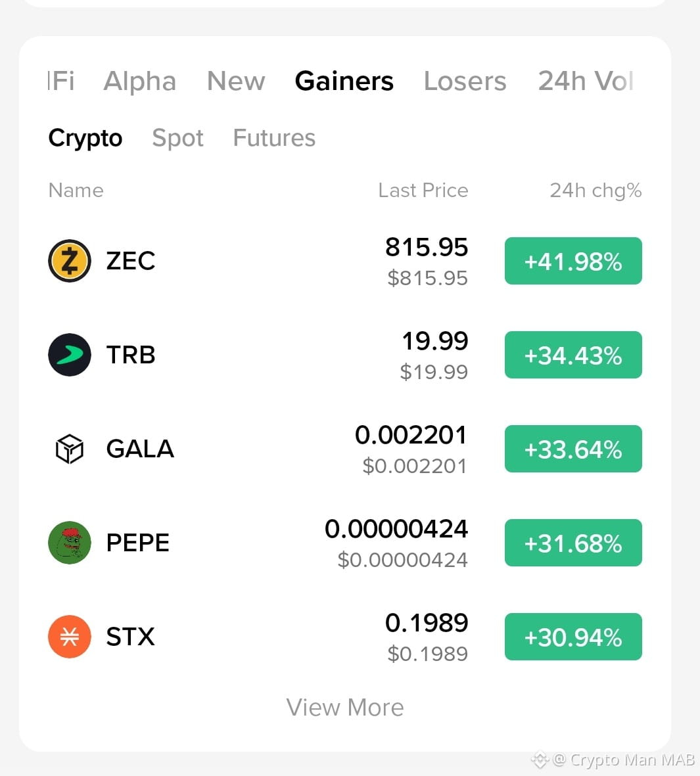Viewport: 700px width, 776px height.
Task: Open the Alpha tab
Action: click(139, 81)
